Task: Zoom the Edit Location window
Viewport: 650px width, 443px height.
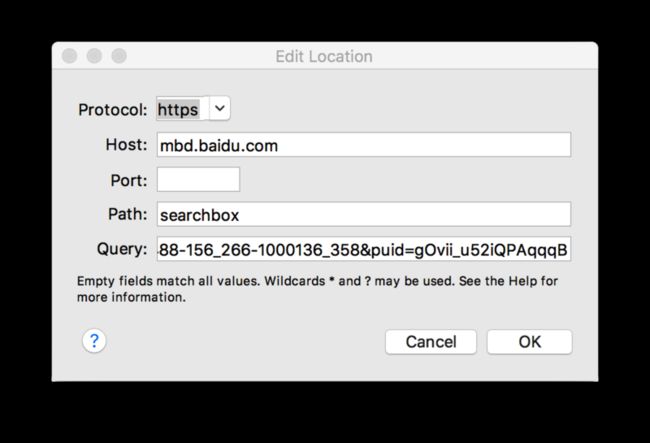Action: point(119,56)
